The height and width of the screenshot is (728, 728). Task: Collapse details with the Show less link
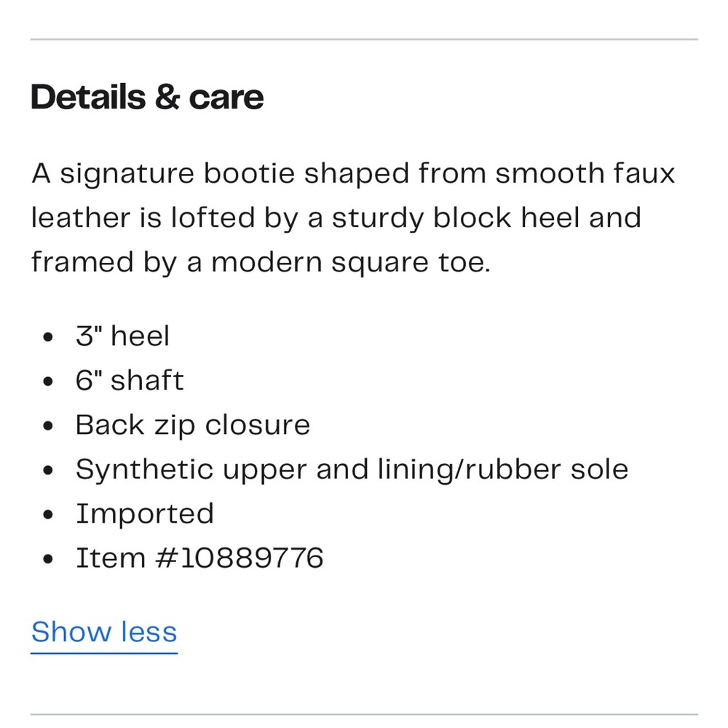click(x=104, y=632)
